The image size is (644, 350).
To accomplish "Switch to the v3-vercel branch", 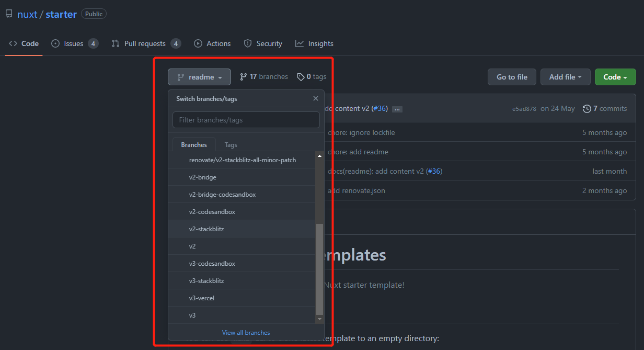I will (x=242, y=298).
